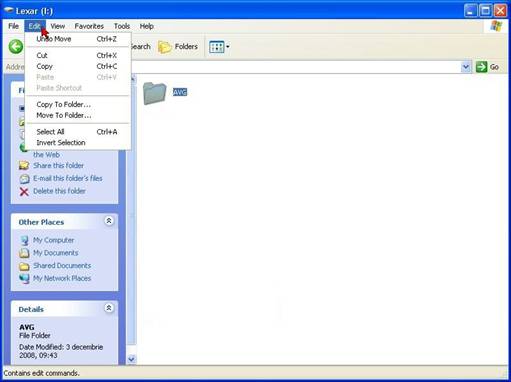Select the AVG folder icon

pos(155,93)
